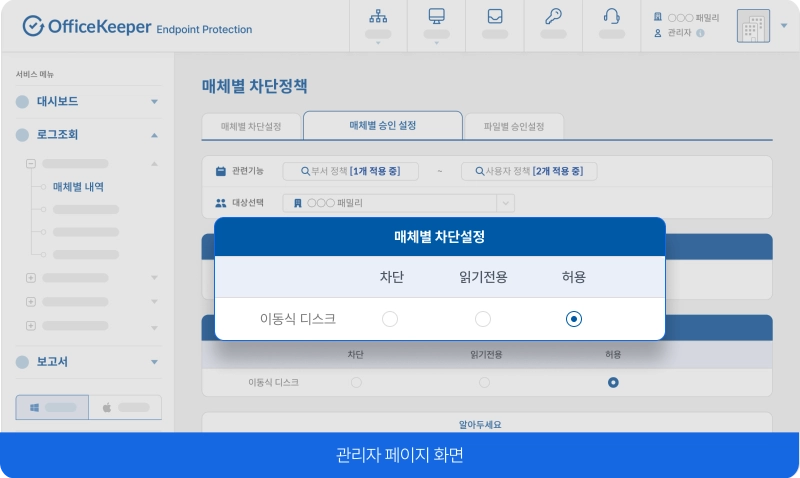Select 차단 radio for 이동식 디스크 in popup

(390, 319)
